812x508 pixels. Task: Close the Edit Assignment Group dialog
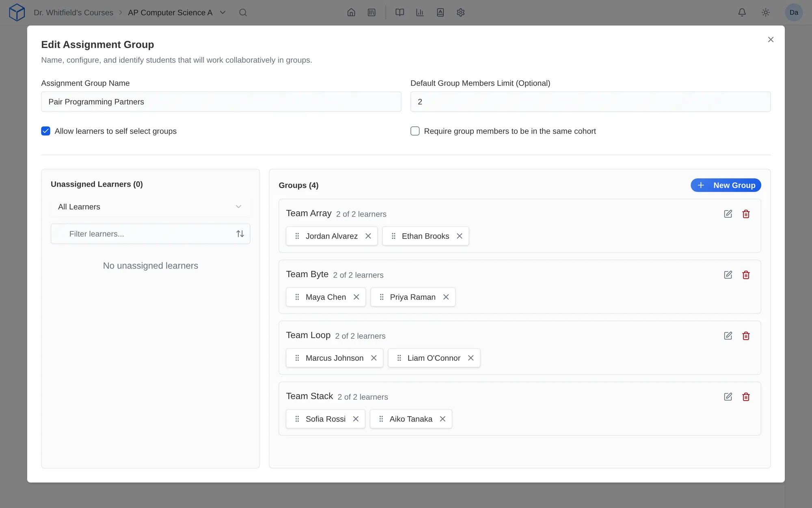point(771,39)
